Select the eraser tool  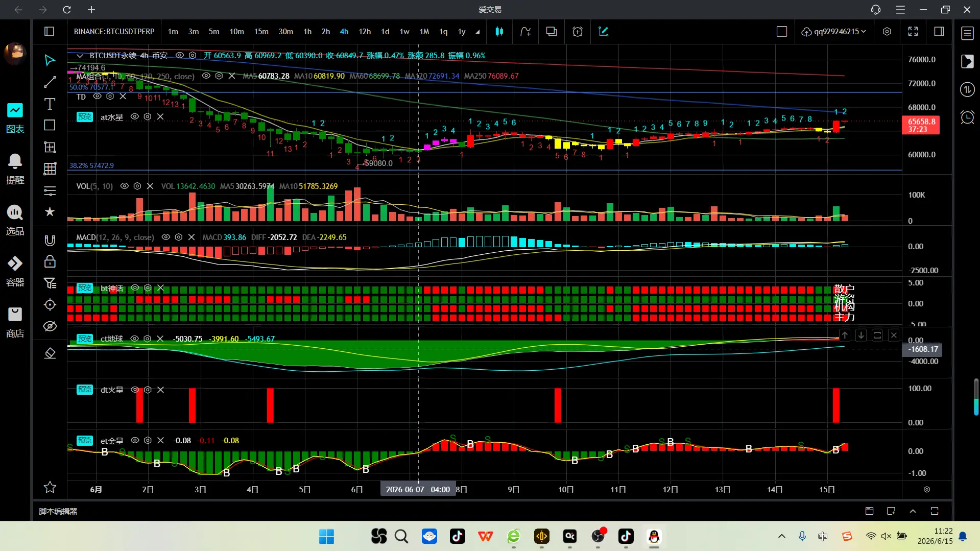[50, 353]
